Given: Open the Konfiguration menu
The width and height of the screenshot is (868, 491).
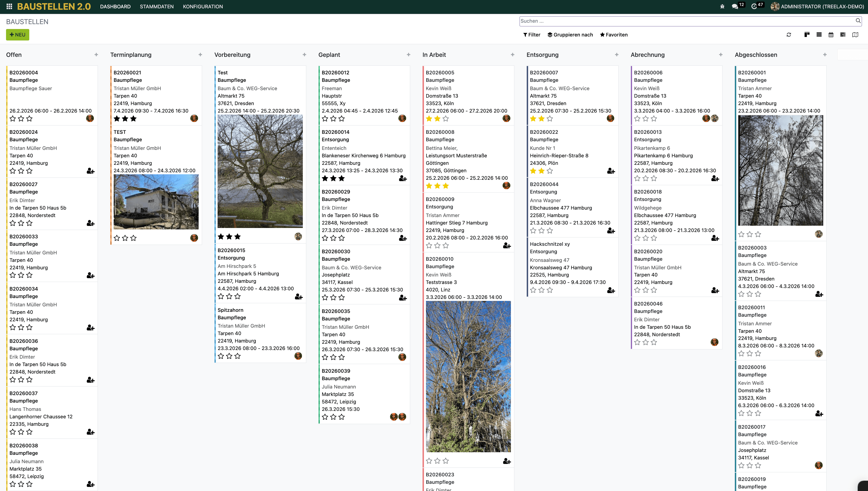Looking at the screenshot, I should pyautogui.click(x=203, y=6).
